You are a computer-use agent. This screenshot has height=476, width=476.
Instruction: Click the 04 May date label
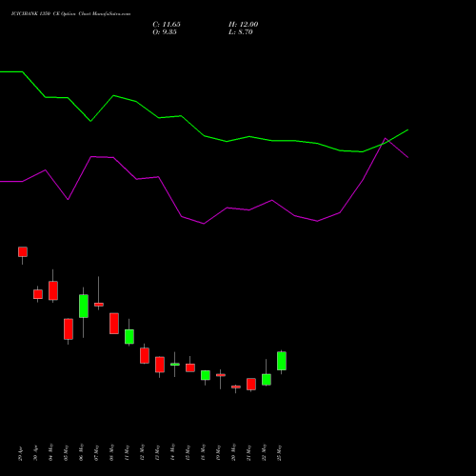point(50,453)
